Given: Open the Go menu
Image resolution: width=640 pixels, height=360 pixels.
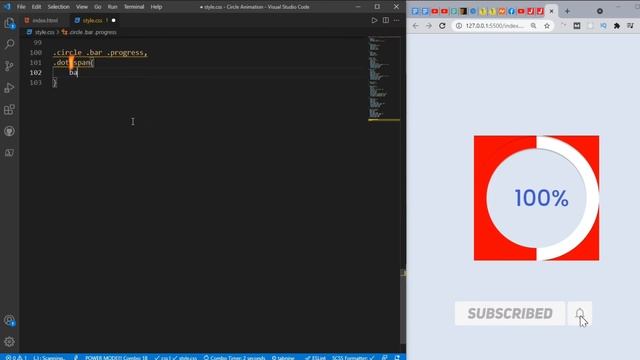Looking at the screenshot, I should 98,7.
